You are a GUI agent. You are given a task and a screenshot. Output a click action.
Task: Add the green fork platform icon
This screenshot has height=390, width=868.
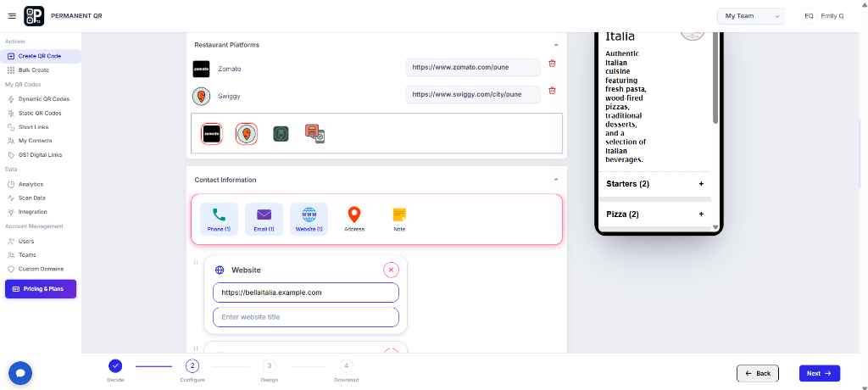point(281,133)
